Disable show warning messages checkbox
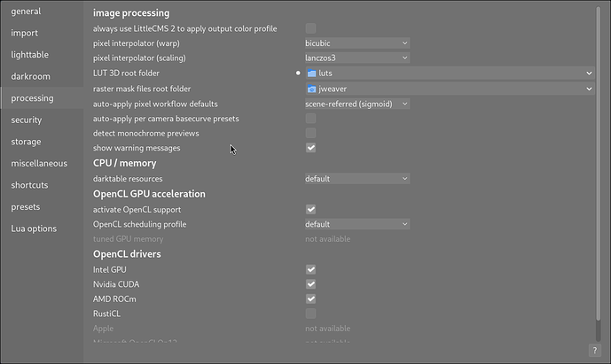 [x=310, y=148]
